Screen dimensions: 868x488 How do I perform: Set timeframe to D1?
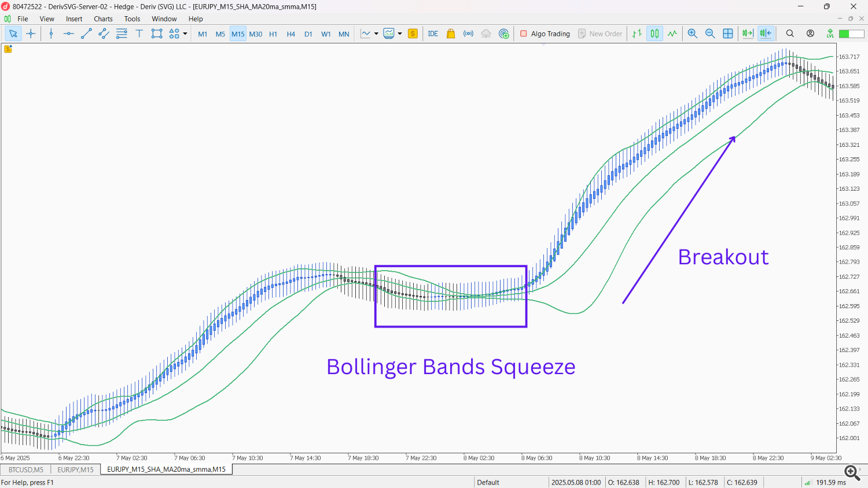point(308,34)
